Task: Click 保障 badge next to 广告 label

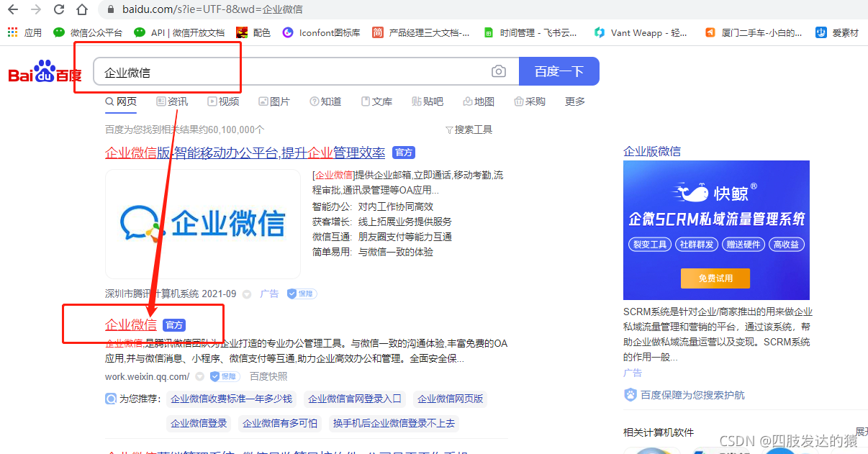Action: [302, 294]
